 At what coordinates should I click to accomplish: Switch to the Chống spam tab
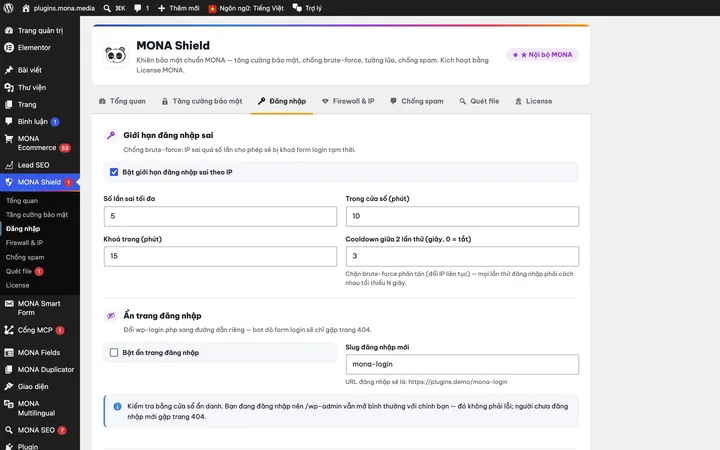tap(416, 101)
